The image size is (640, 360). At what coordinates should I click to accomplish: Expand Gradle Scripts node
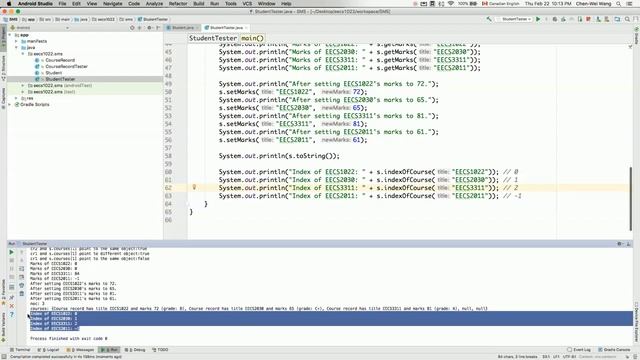(x=10, y=104)
